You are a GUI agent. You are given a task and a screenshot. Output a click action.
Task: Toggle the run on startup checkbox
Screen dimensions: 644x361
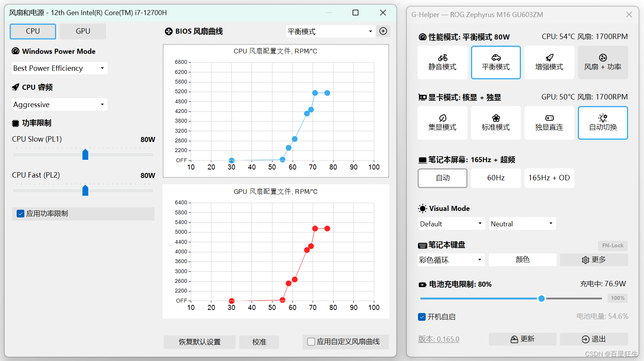tap(422, 317)
